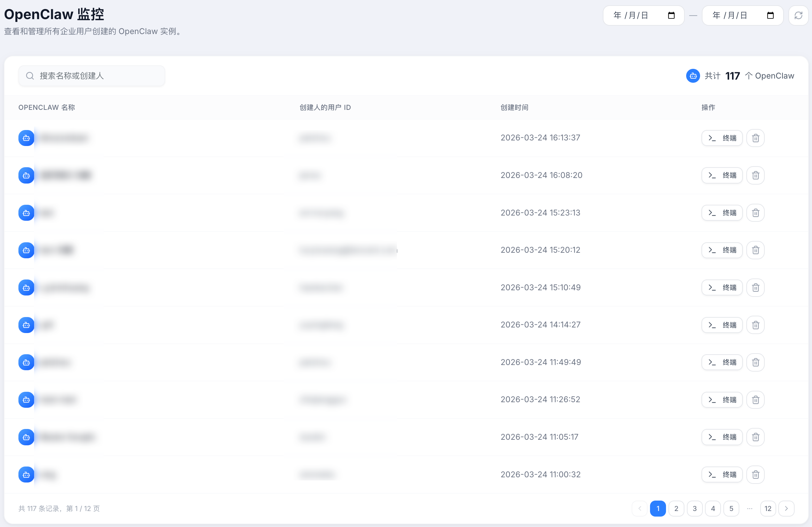Open terminal for the 15:20:12 instance
Screen dimensions: 812x527
point(722,250)
